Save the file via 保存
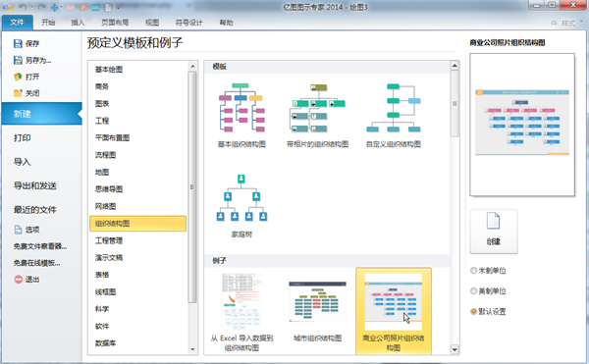Viewport: 589px width, 364px height. (27, 43)
